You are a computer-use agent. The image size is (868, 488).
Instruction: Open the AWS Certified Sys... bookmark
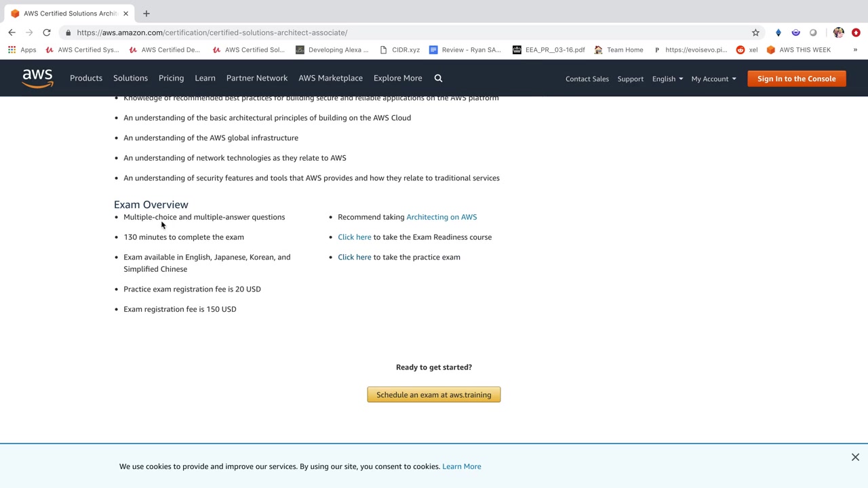tap(82, 49)
